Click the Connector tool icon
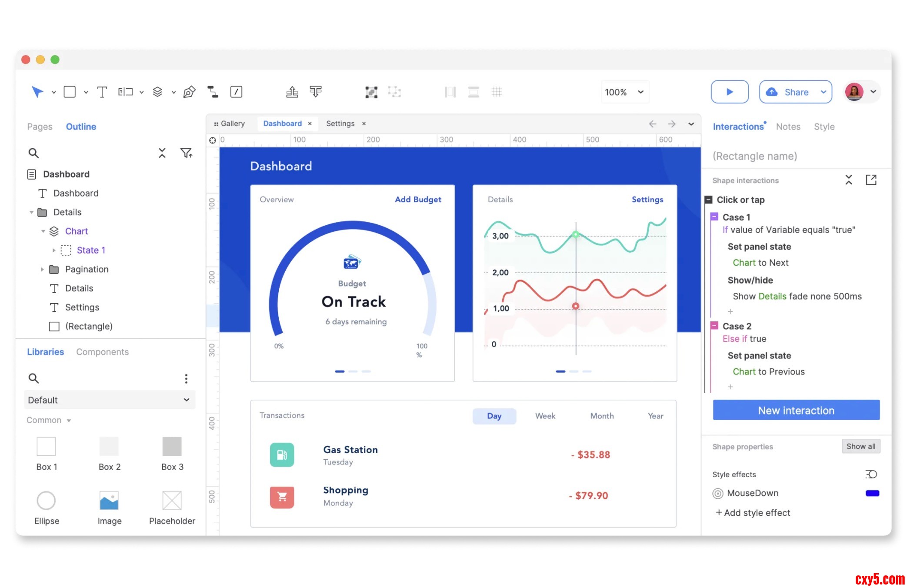This screenshot has width=907, height=588. coord(213,92)
